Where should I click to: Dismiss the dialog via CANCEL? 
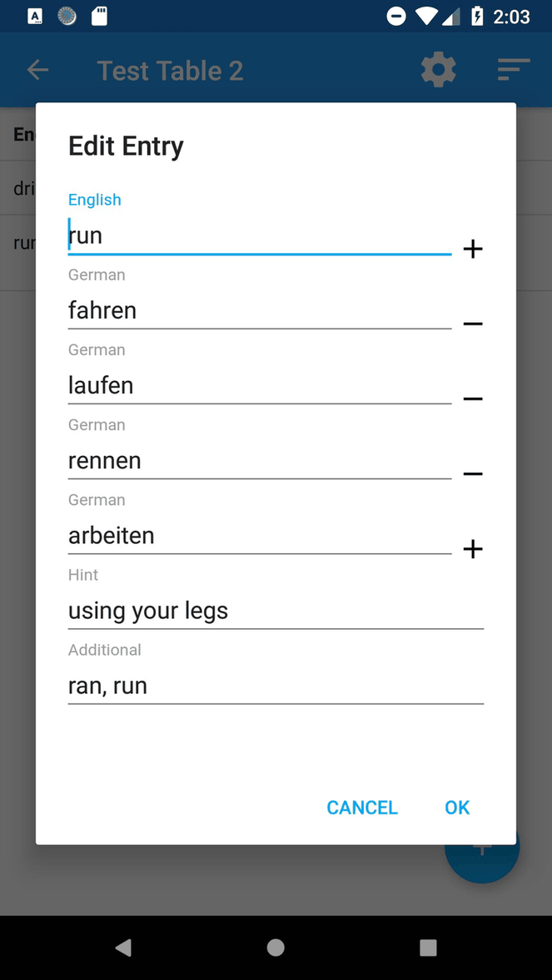point(361,807)
